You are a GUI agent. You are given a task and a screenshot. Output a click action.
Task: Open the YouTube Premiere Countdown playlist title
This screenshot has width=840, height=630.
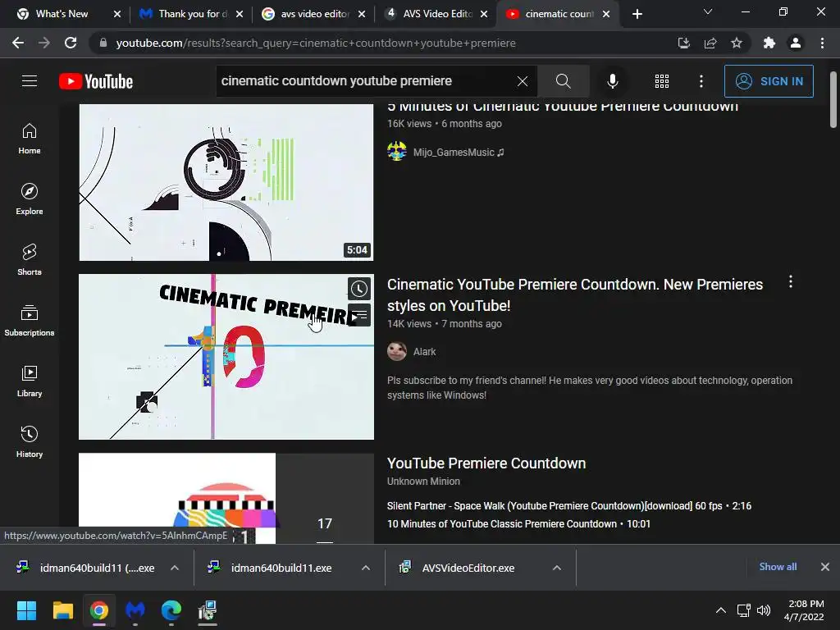pos(486,463)
